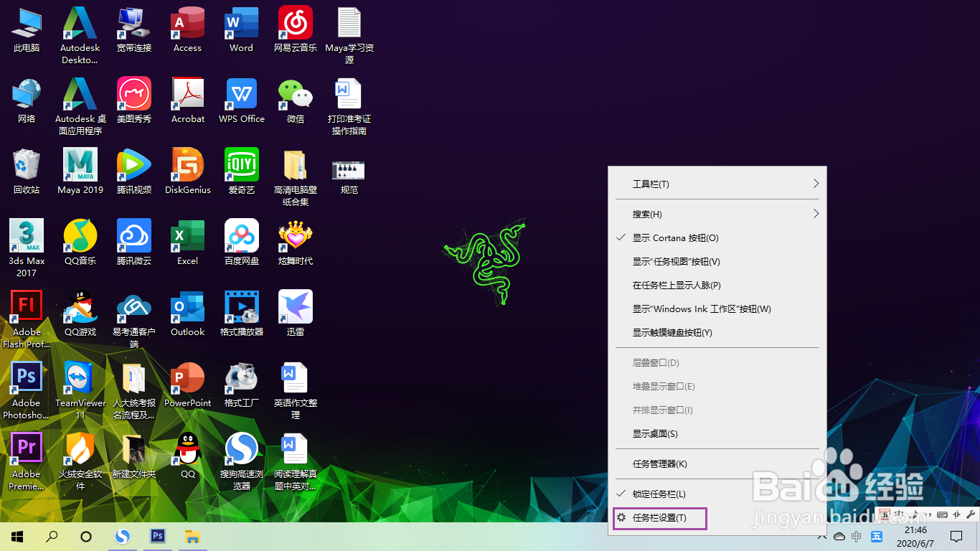
Task: Select the PowerPoint shortcut icon
Action: tap(188, 385)
